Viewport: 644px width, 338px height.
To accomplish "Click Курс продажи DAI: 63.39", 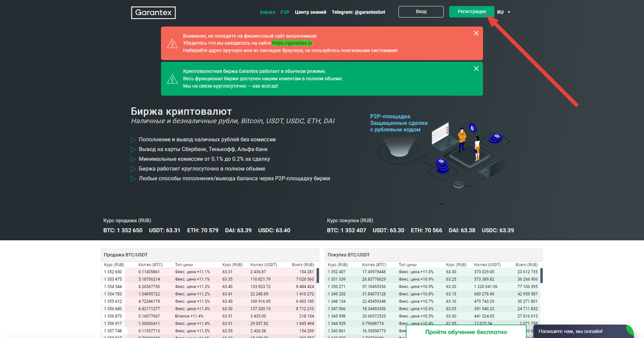I will tap(238, 230).
